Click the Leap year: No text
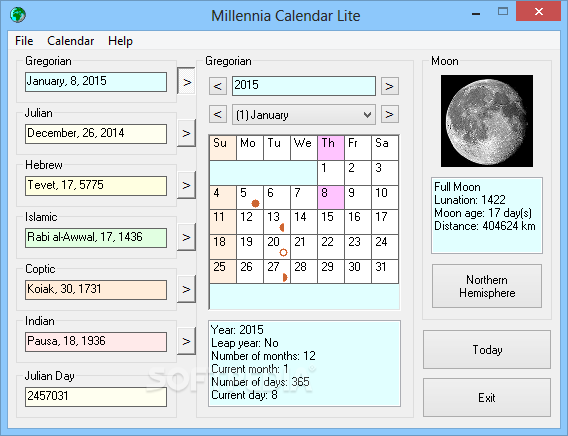The image size is (568, 436). pos(245,343)
